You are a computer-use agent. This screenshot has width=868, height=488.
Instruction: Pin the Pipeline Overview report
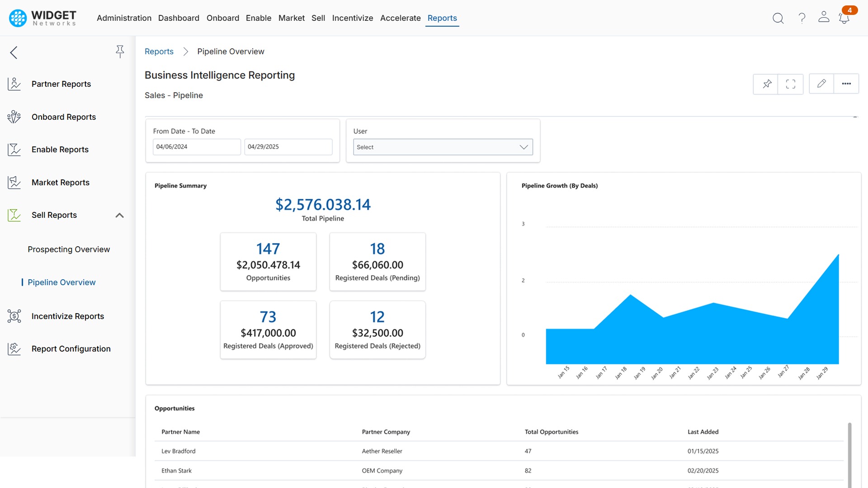click(766, 84)
